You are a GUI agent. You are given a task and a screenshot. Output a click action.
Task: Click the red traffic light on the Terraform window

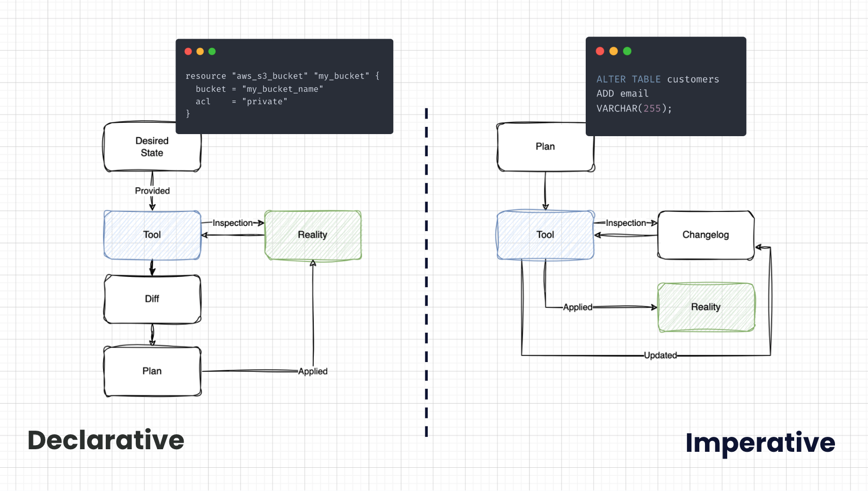click(x=188, y=51)
